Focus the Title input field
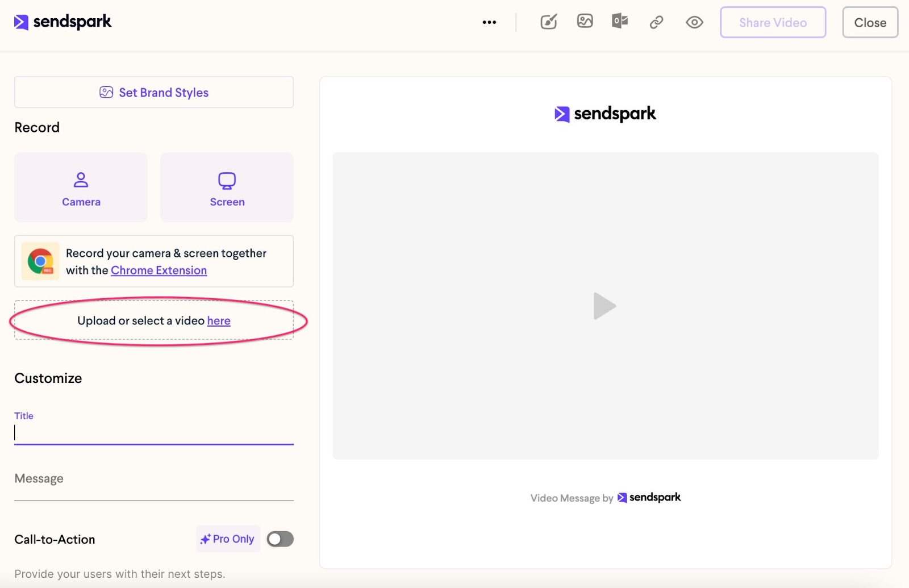Image resolution: width=909 pixels, height=588 pixels. point(154,433)
